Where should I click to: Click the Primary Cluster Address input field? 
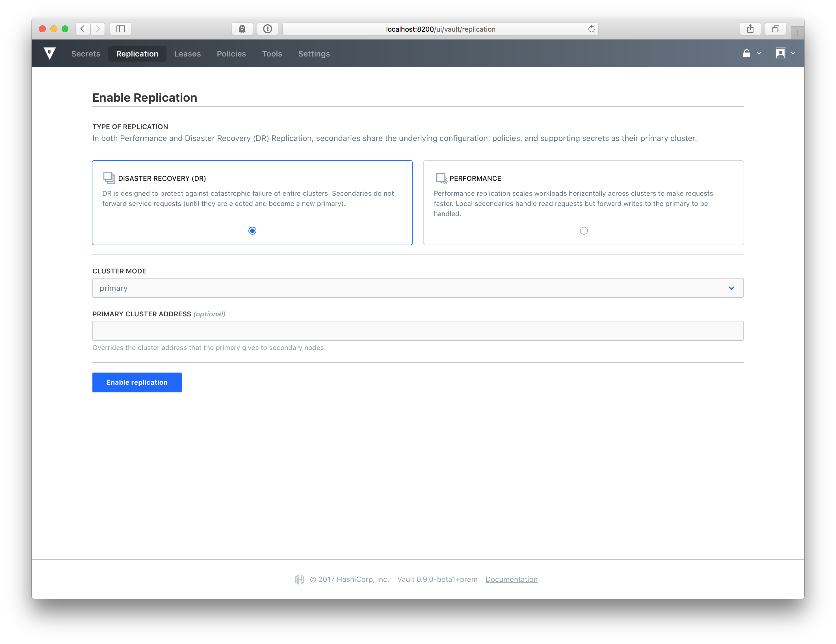point(418,331)
